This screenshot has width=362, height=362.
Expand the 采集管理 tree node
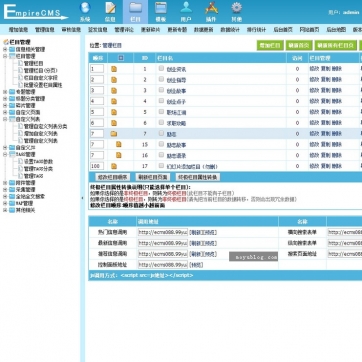(5, 190)
